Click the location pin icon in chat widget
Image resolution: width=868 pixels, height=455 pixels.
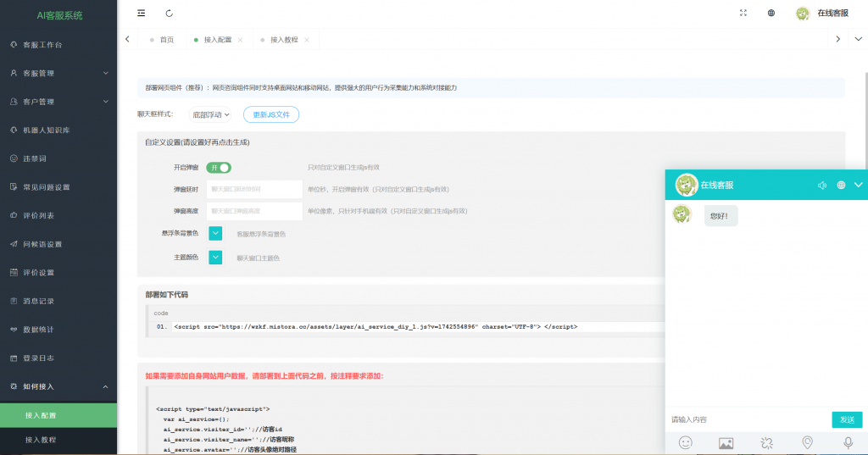pos(807,443)
